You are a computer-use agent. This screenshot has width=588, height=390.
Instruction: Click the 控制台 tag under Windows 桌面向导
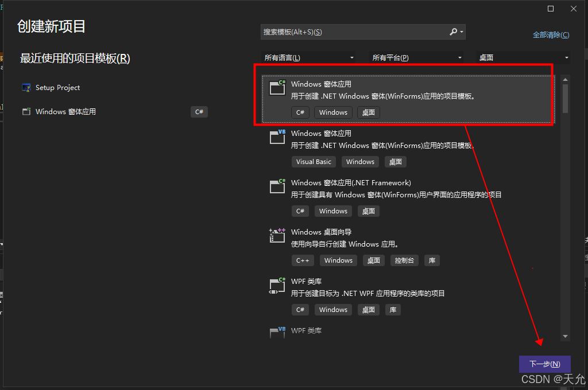pyautogui.click(x=404, y=260)
